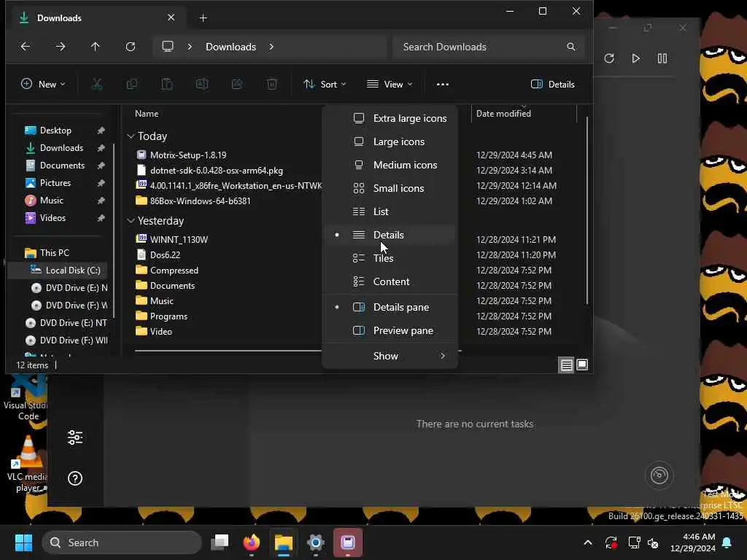Open VLC media player desktop shortcut

point(28,463)
